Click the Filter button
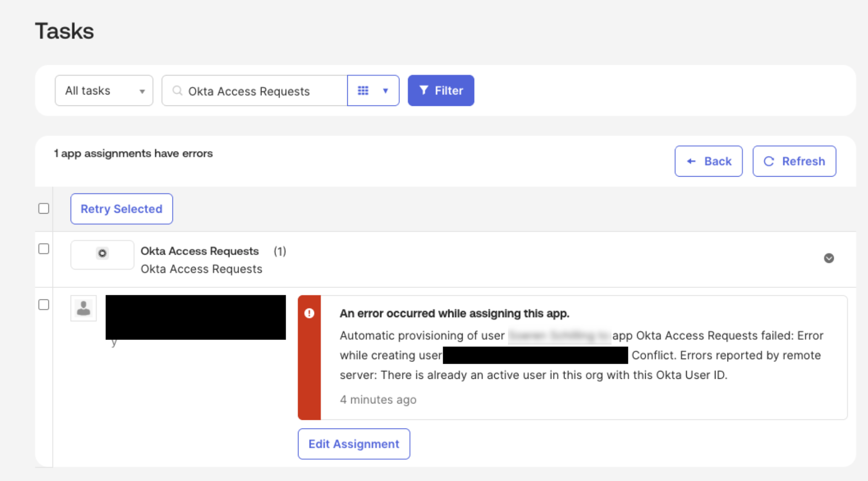Screen dimensions: 868x481 [x=441, y=90]
